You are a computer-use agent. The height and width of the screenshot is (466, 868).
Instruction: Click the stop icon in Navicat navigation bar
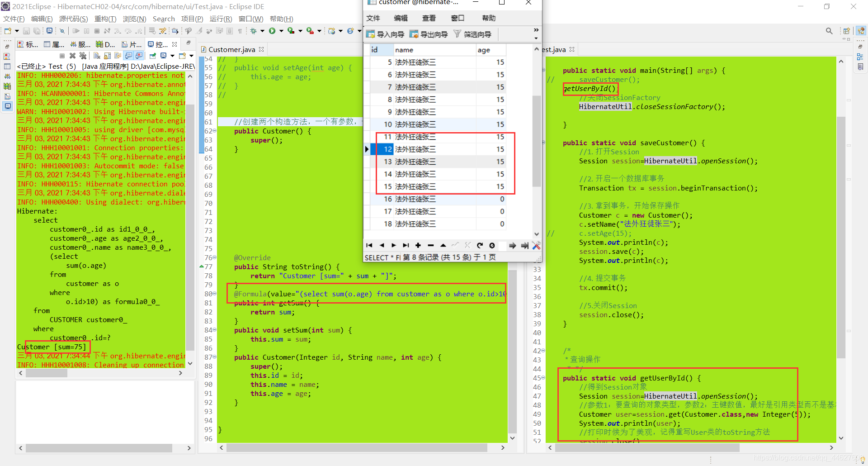click(x=492, y=245)
